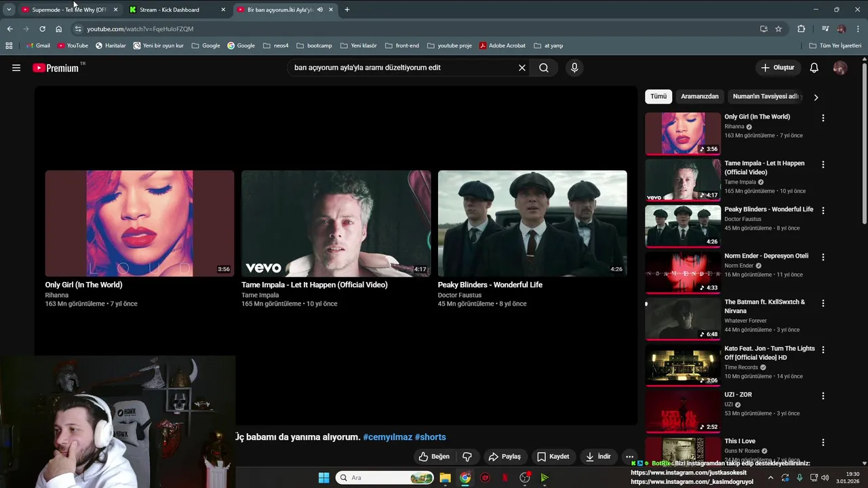Show more filter chips with right arrow

coord(816,97)
